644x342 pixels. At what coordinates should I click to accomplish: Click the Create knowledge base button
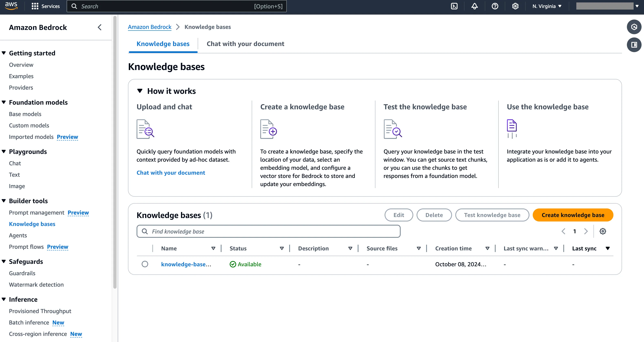[x=573, y=215]
